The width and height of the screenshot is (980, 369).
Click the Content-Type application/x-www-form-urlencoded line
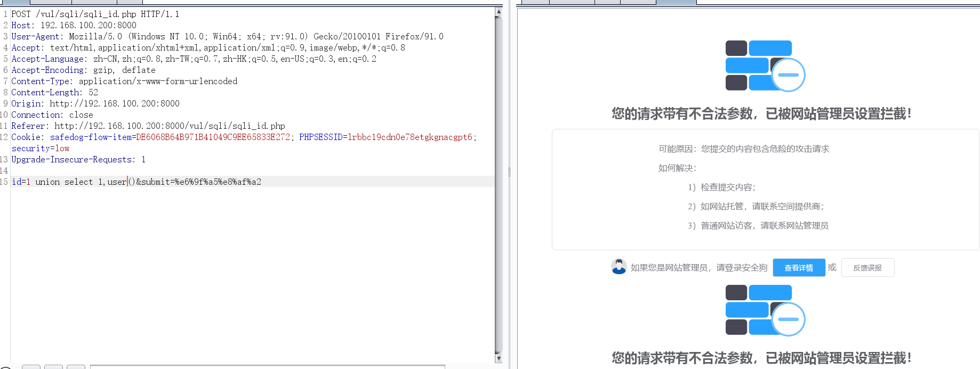124,81
